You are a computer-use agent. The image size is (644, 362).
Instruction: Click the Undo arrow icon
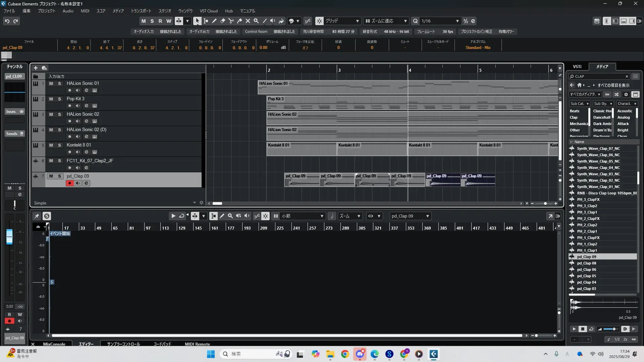(x=7, y=21)
